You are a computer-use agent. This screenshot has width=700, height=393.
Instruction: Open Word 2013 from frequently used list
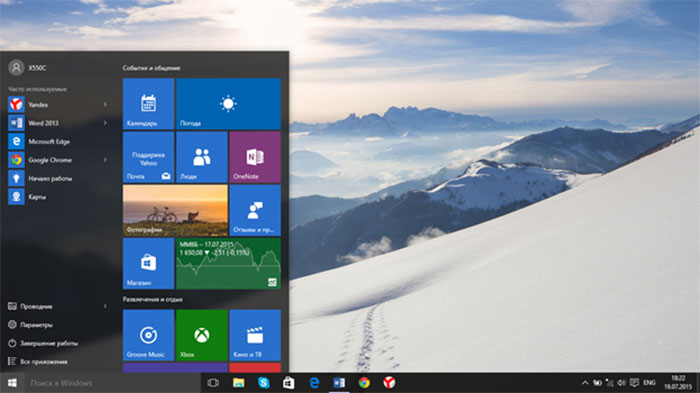point(58,123)
